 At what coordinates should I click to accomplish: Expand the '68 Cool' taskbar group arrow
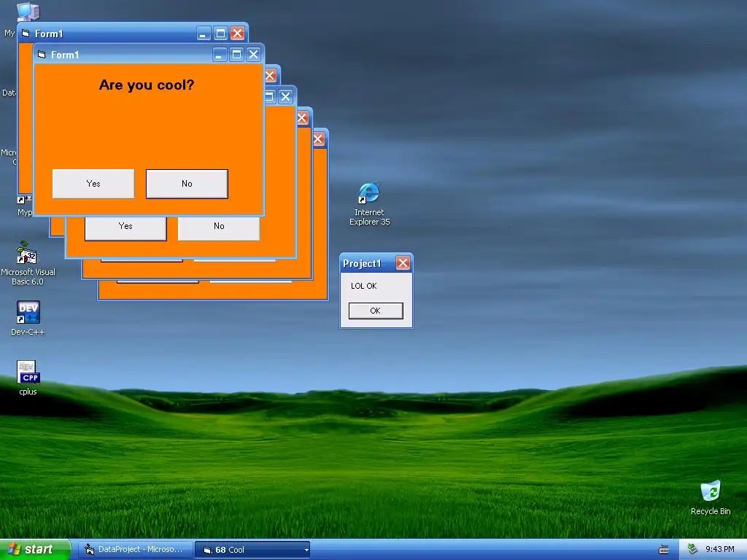click(306, 550)
